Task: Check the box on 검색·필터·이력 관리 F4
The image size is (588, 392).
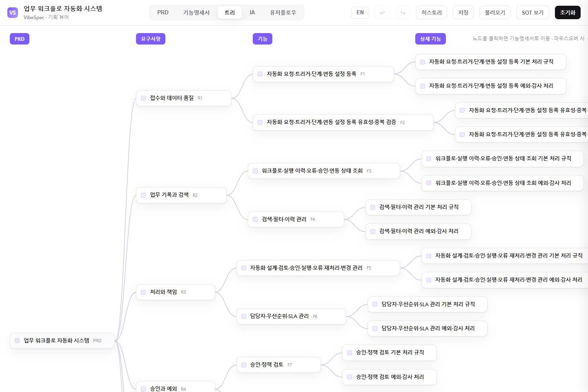Action: (255, 219)
